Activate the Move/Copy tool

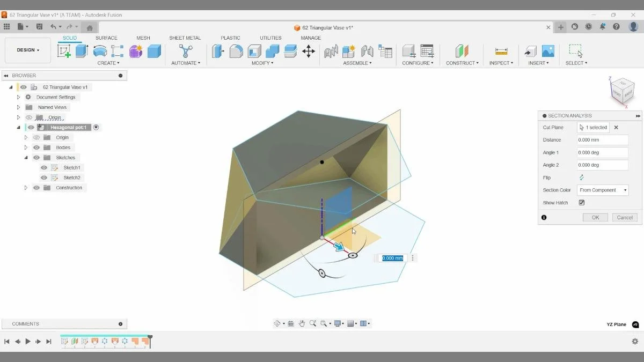point(309,51)
